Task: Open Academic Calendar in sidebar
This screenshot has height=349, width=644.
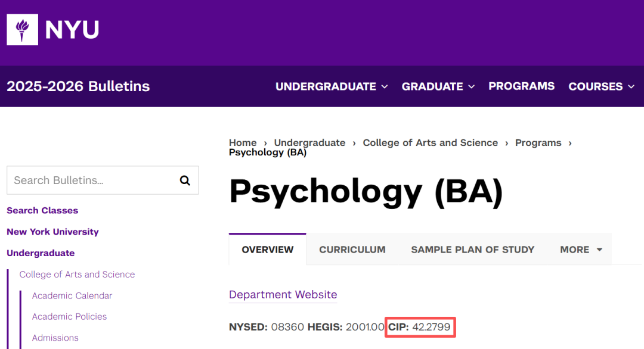Action: 72,295
